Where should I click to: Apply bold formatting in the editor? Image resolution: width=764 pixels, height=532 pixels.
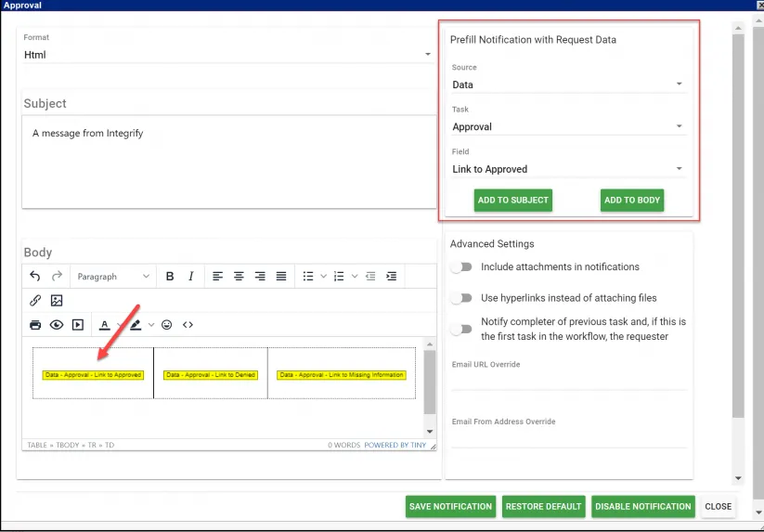(170, 276)
